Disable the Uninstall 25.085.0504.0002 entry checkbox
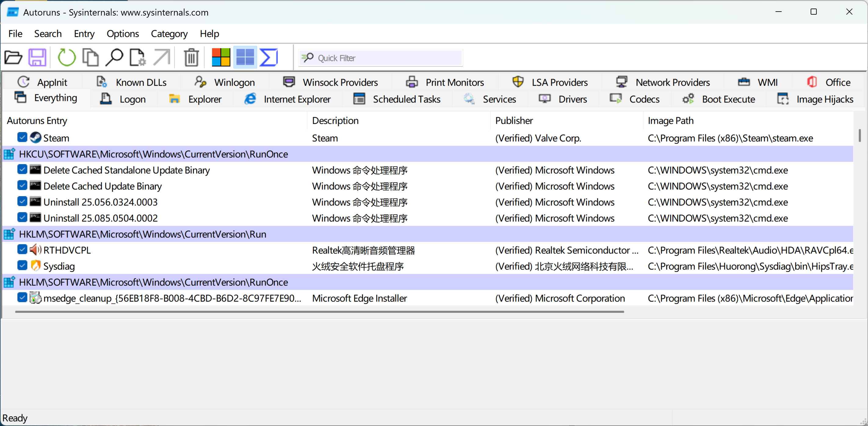The width and height of the screenshot is (868, 426). point(22,217)
